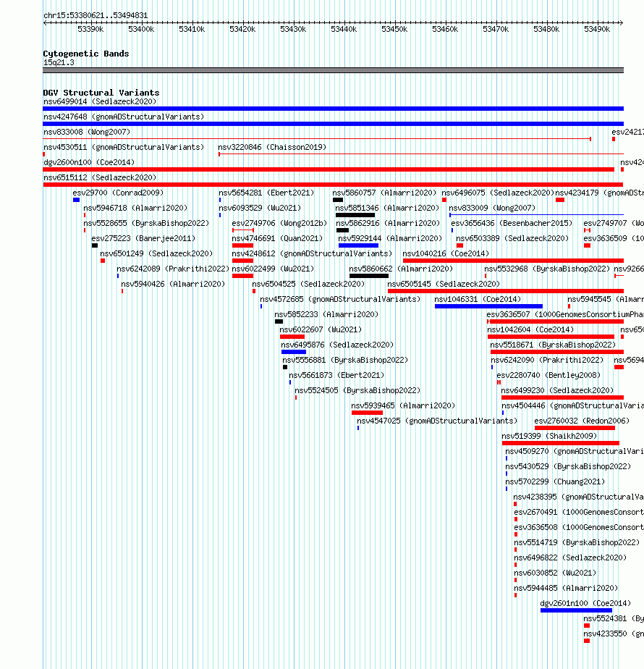This screenshot has height=669, width=644.
Task: Select nsv5532968 (ByrskaBishop2022) label
Action: coord(547,269)
